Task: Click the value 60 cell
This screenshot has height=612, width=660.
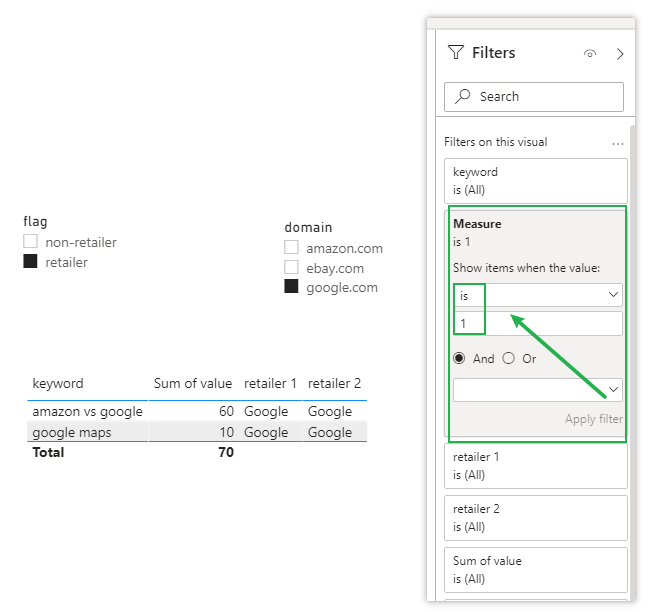Action: [x=226, y=411]
